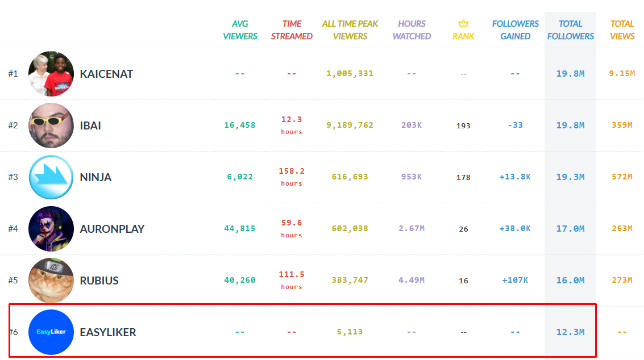
Task: Sort by Total Followers column
Action: 571,30
